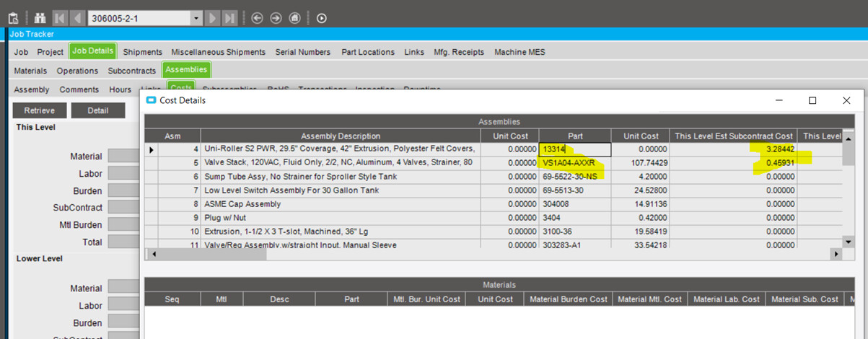Click the This Level Labor field
868x339 pixels.
coord(123,173)
